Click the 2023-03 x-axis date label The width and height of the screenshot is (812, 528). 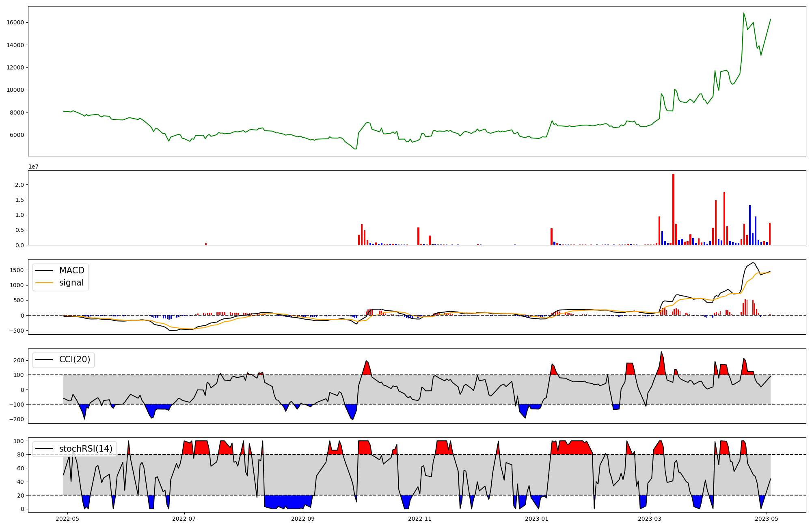(650, 519)
